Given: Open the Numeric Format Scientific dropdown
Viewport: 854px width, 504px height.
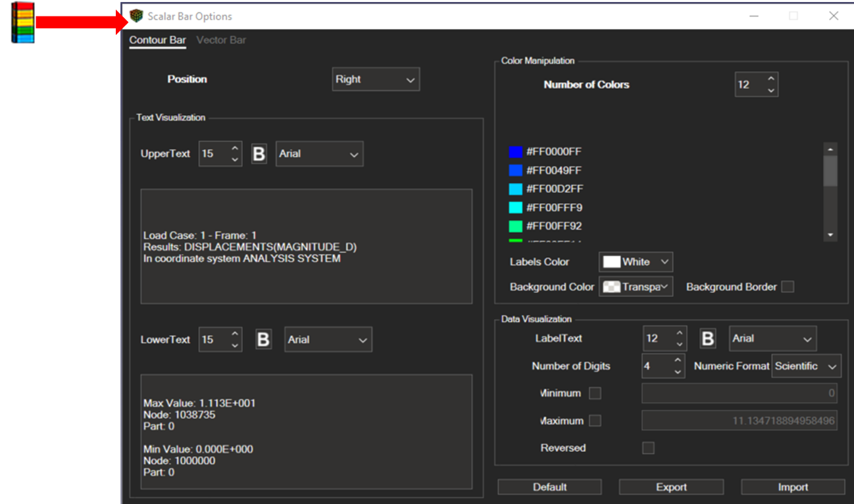Looking at the screenshot, I should pyautogui.click(x=806, y=366).
